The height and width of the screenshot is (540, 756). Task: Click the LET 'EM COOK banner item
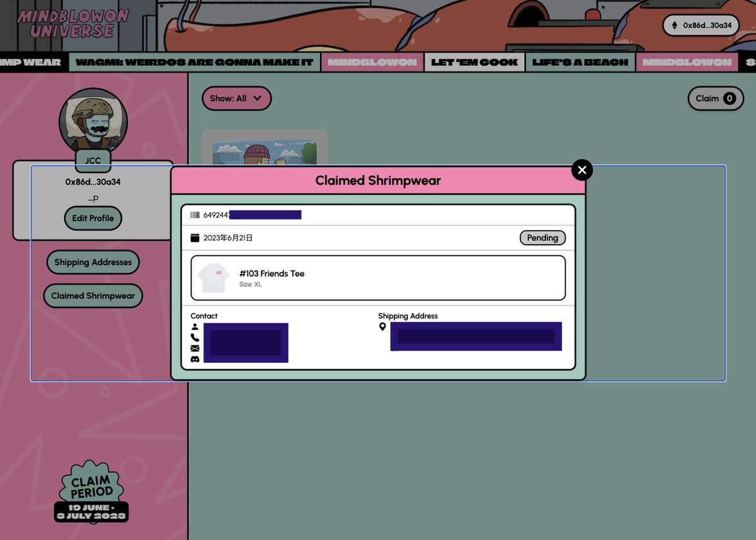[x=474, y=62]
